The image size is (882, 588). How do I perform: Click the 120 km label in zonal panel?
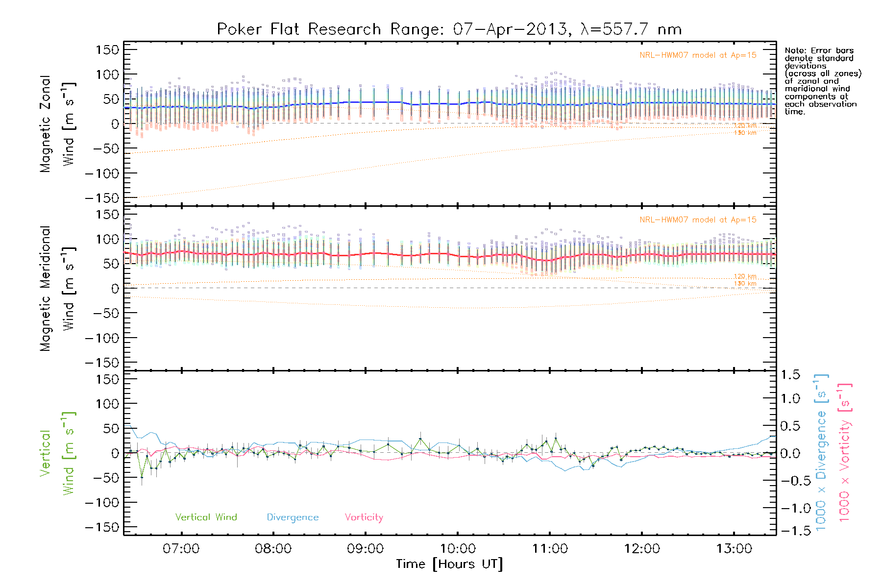pos(745,126)
